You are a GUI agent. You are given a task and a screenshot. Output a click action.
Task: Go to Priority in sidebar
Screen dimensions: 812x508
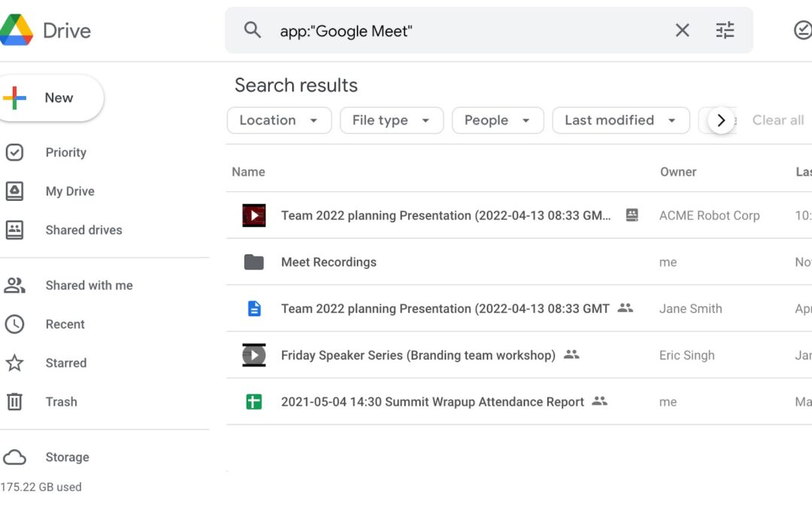pyautogui.click(x=65, y=152)
